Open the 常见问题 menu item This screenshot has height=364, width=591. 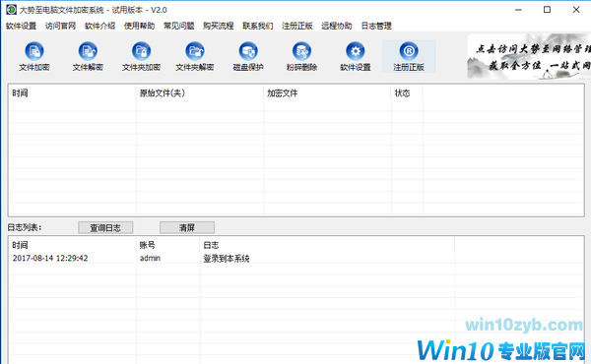pos(179,26)
